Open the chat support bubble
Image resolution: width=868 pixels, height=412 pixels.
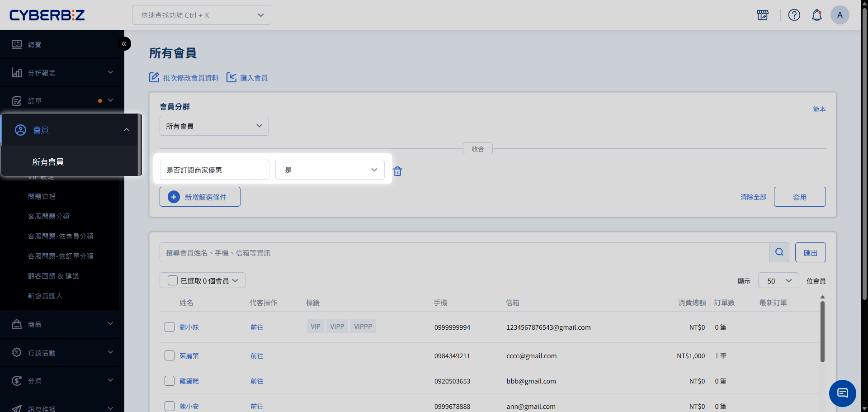tap(842, 393)
